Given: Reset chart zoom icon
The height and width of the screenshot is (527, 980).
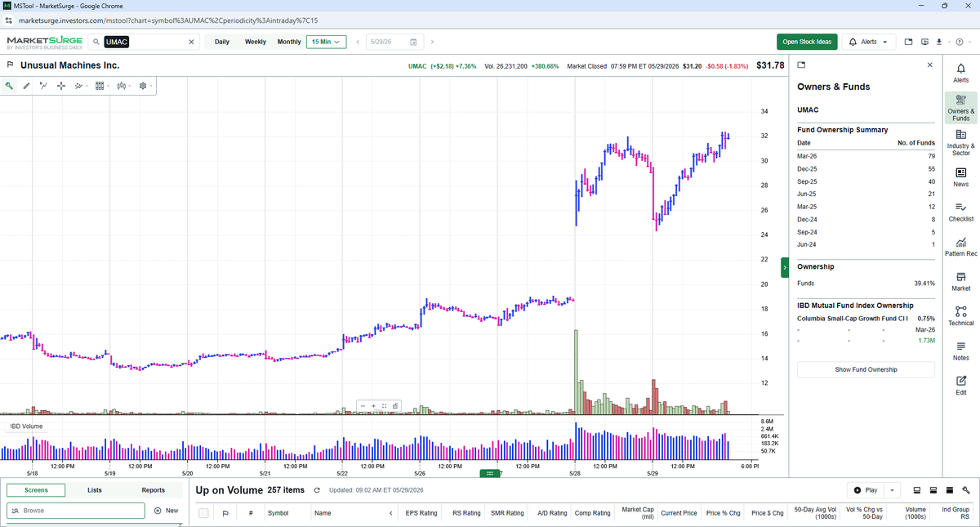Looking at the screenshot, I should (x=385, y=406).
